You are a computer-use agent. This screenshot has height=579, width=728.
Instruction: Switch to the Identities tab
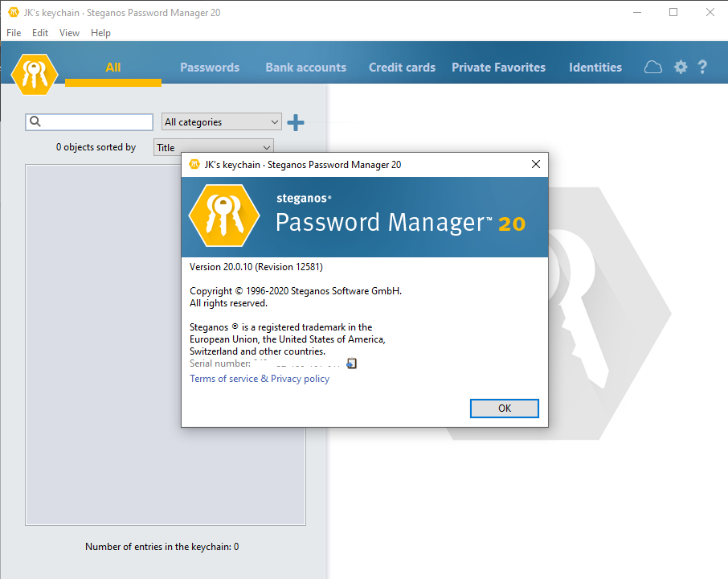595,68
